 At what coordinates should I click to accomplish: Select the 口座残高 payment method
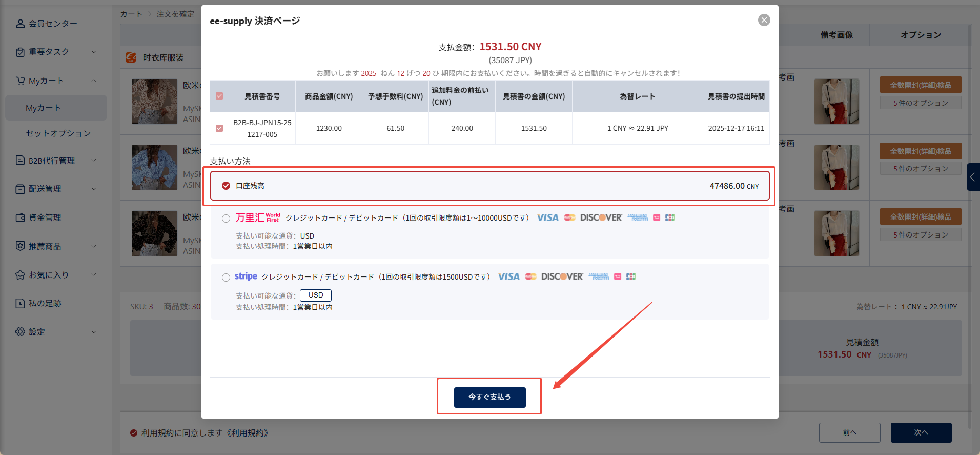tap(489, 186)
